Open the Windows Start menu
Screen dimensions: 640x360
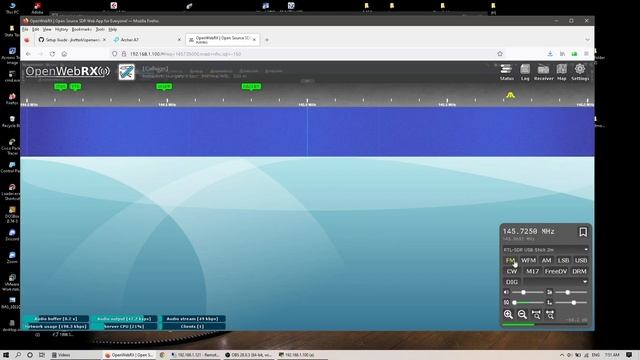pos(6,355)
